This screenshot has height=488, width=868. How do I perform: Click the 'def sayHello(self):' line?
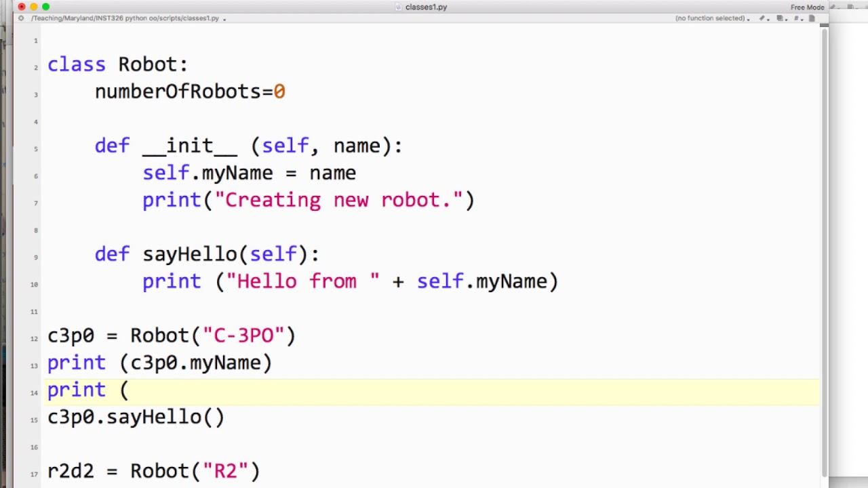(207, 254)
